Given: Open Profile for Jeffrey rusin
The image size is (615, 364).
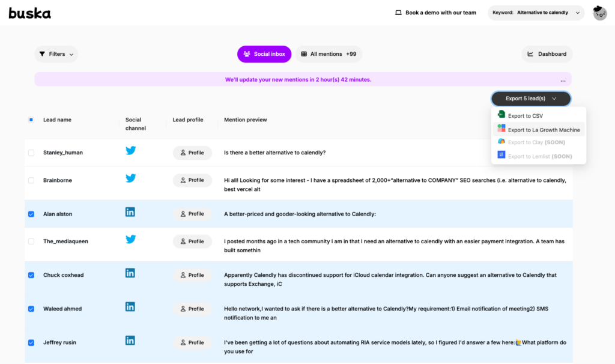Looking at the screenshot, I should (x=192, y=342).
